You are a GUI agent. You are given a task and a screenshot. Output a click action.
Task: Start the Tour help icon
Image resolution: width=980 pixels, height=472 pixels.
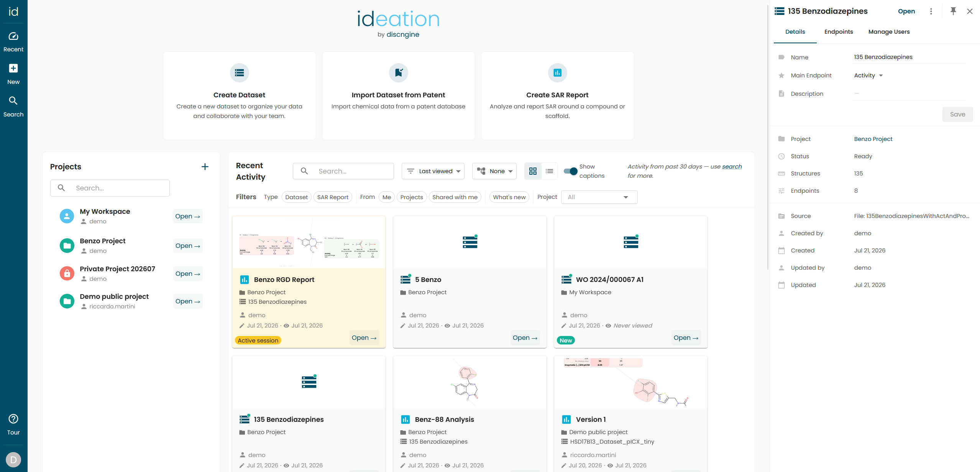click(13, 424)
